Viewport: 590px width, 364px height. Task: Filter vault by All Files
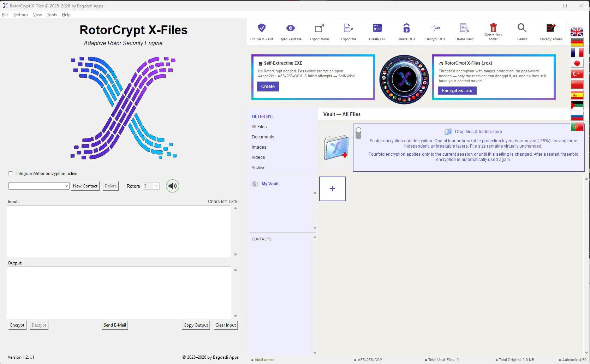(x=259, y=127)
